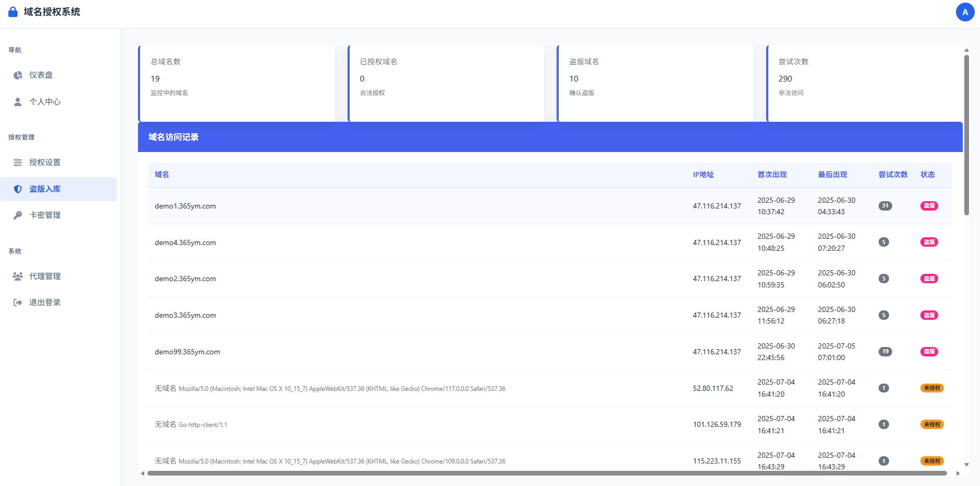Open the user avatar menu
This screenshot has width=980, height=486.
tap(964, 12)
